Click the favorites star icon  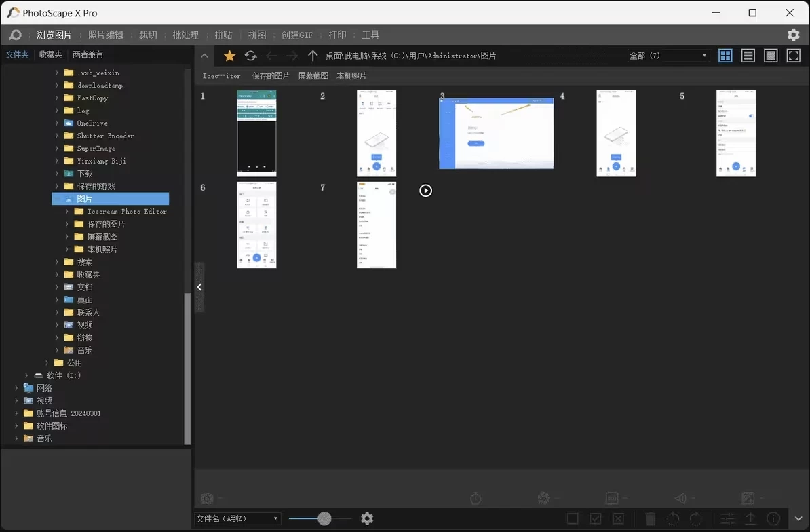click(229, 56)
